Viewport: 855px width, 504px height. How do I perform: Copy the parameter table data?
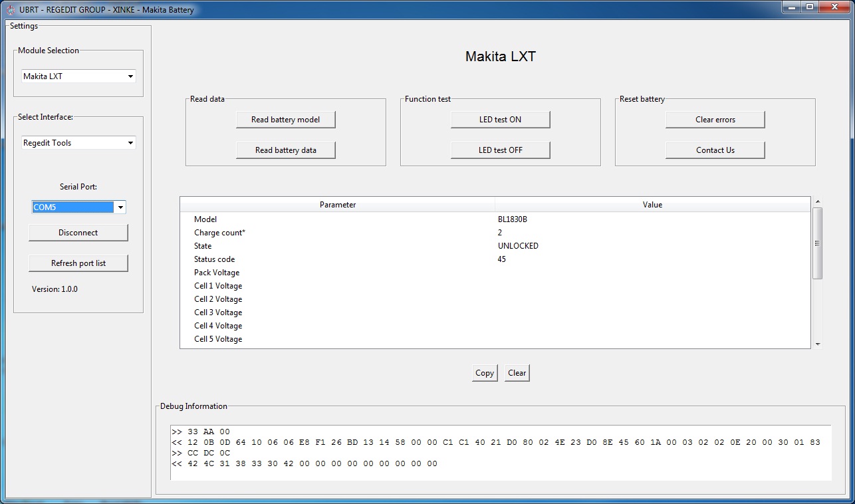484,373
